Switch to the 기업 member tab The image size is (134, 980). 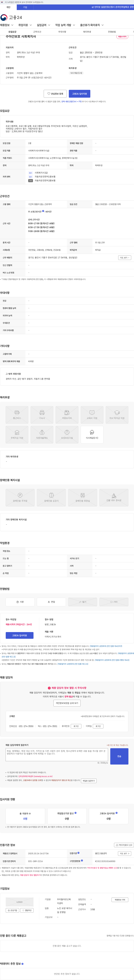(x=25, y=7)
